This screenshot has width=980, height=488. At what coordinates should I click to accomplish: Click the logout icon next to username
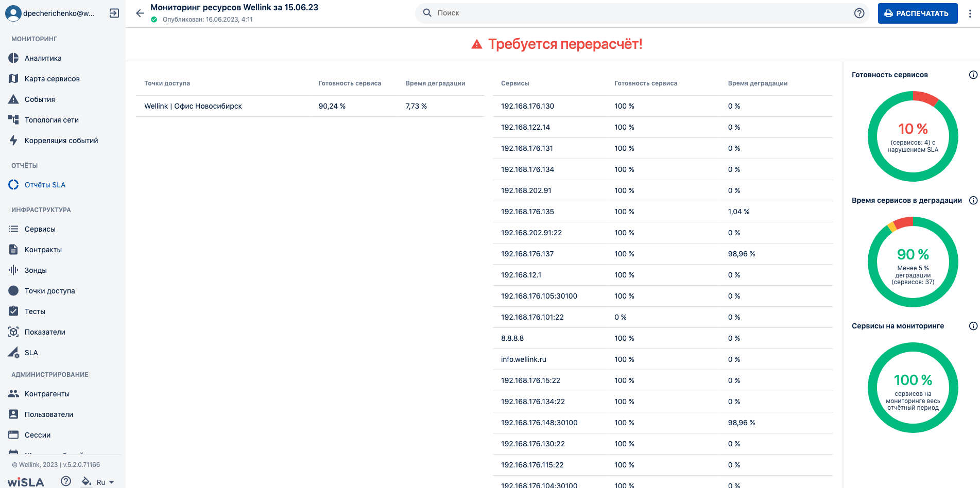click(x=114, y=13)
